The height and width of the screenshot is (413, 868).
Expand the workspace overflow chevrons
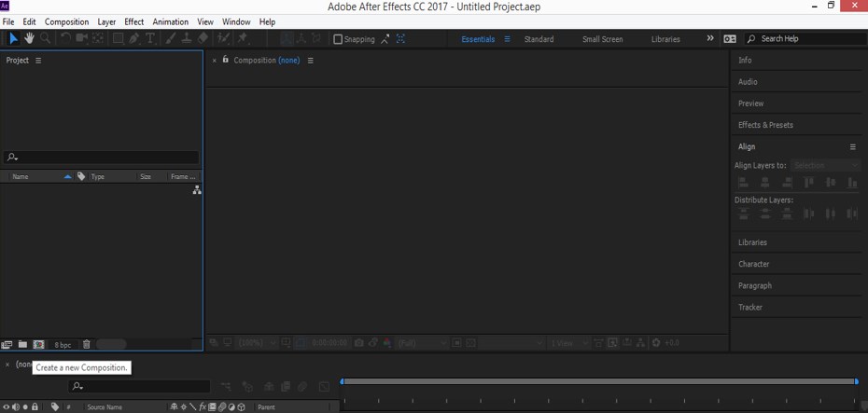[710, 38]
